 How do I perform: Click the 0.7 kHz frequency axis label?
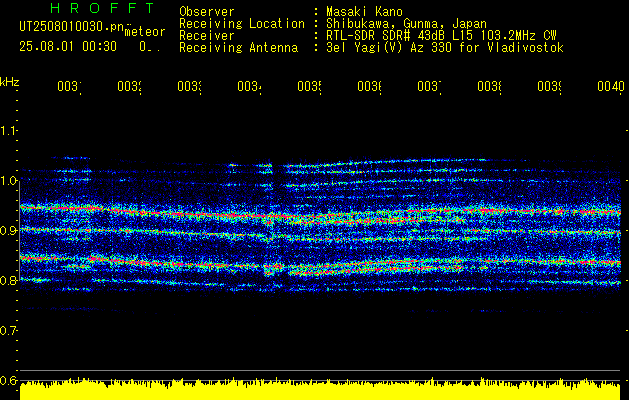(x=8, y=331)
